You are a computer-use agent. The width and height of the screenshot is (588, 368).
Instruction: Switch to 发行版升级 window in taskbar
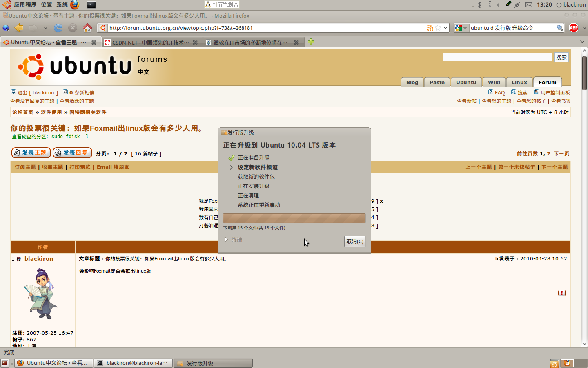coord(213,363)
